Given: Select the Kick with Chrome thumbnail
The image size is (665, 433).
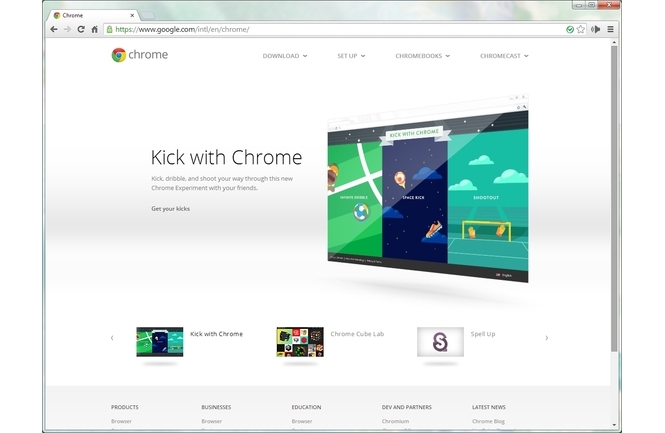Looking at the screenshot, I should click(x=159, y=342).
